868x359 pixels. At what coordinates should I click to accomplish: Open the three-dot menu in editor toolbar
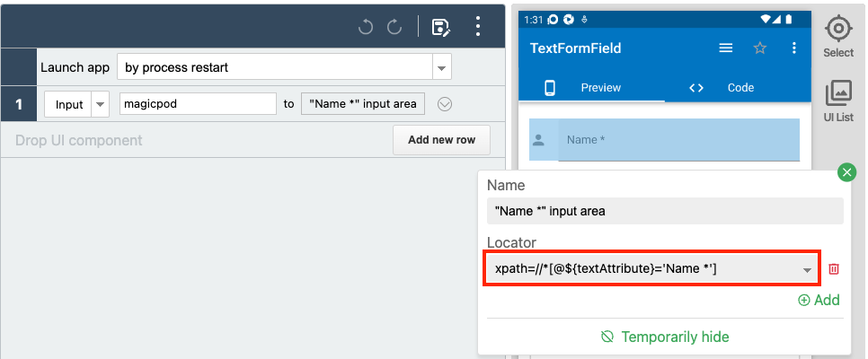click(478, 27)
